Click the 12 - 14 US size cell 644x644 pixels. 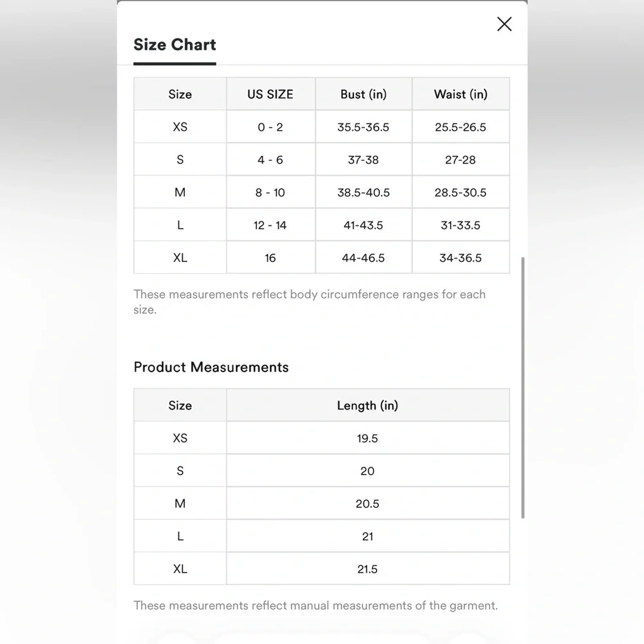point(270,225)
